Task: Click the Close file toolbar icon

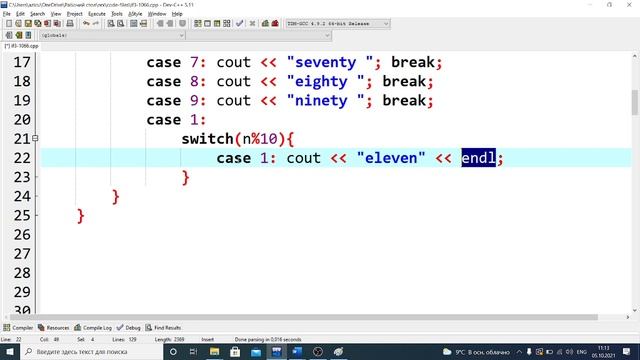Action: coord(47,24)
